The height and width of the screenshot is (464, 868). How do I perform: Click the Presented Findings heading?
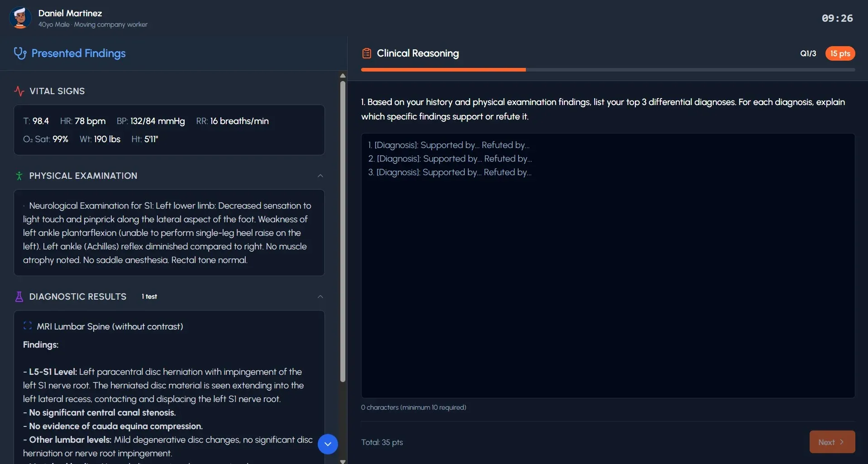(78, 53)
